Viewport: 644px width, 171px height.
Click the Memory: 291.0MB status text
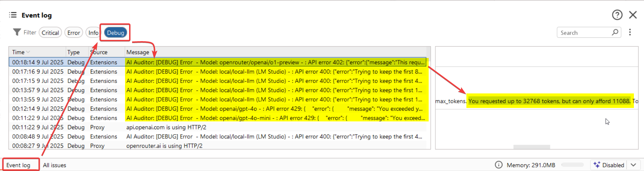click(531, 165)
